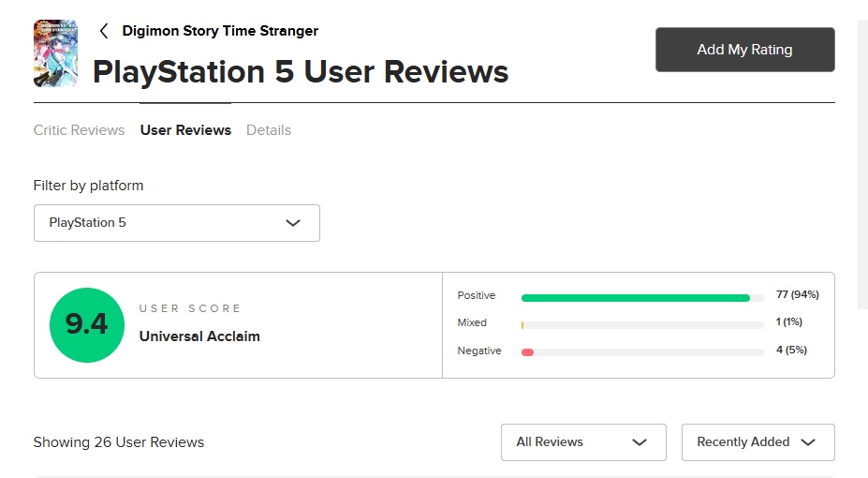Click the Digimon Story Time Stranger title link
Screen dimensions: 868x478
220,31
